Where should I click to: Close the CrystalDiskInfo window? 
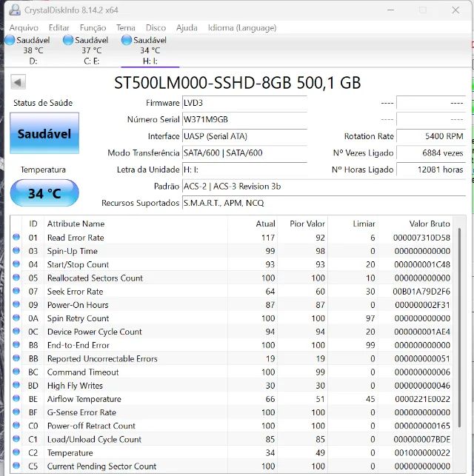pyautogui.click(x=455, y=10)
